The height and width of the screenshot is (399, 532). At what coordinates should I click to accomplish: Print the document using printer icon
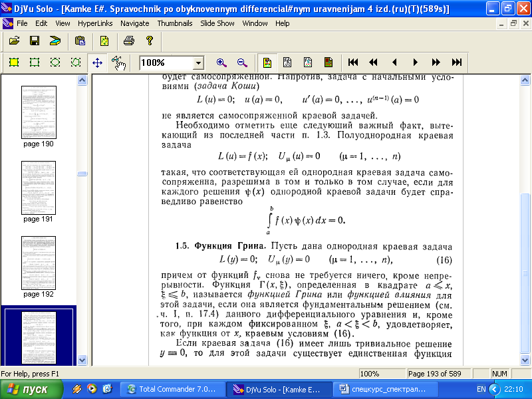pos(128,41)
